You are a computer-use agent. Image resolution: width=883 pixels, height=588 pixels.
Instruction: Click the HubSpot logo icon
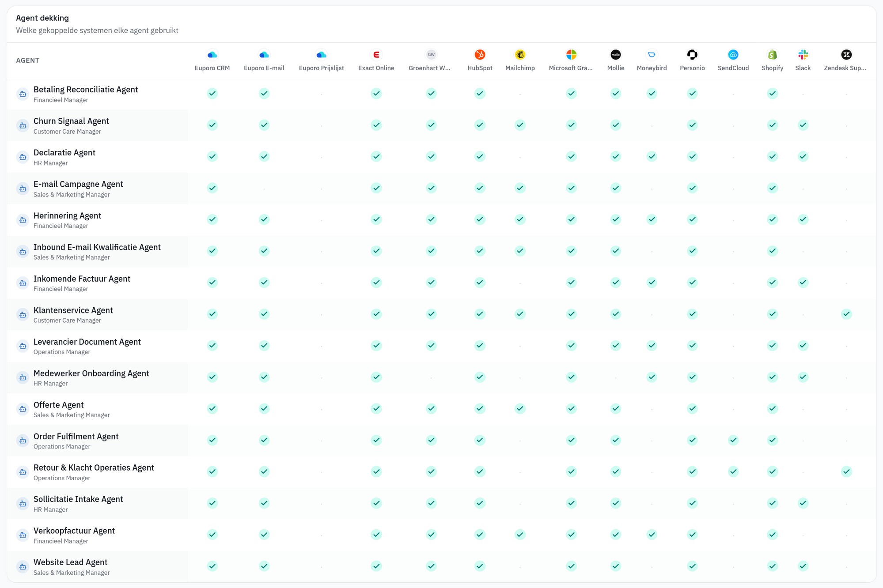(480, 55)
